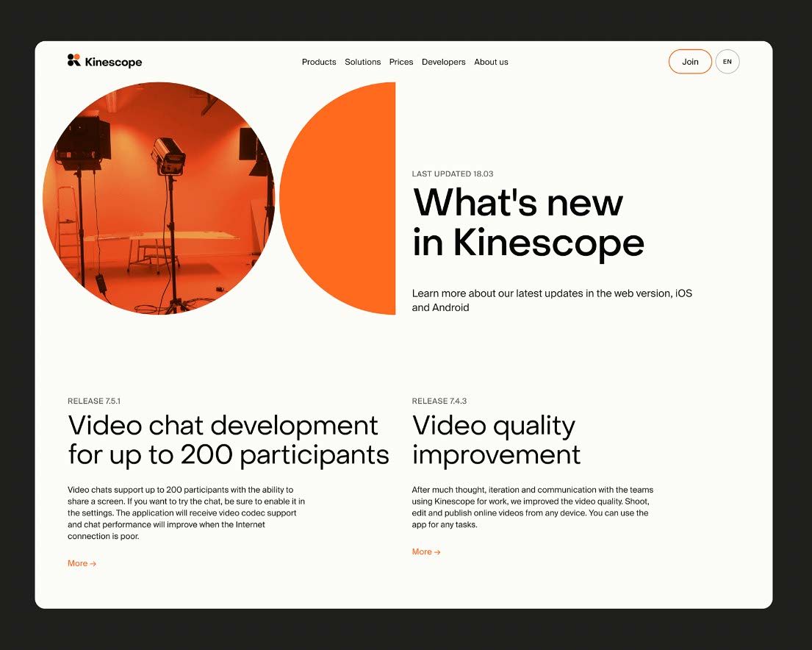Open More under Video quality improvement

pyautogui.click(x=426, y=552)
